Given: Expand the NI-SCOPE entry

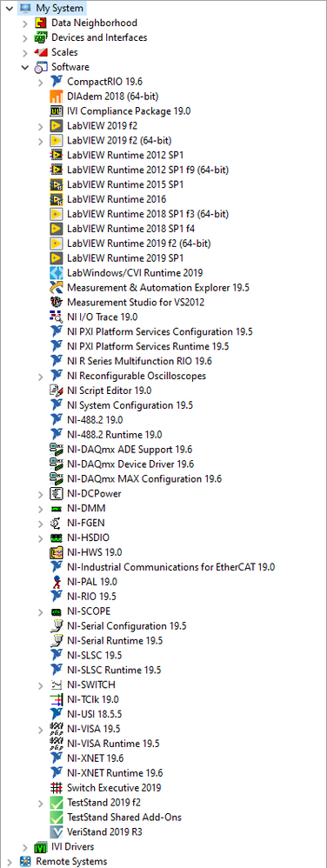Looking at the screenshot, I should pyautogui.click(x=40, y=611).
